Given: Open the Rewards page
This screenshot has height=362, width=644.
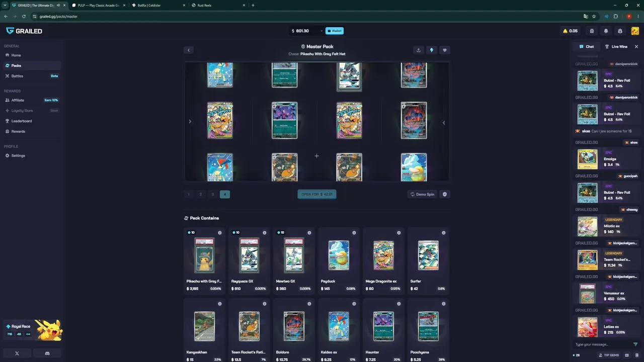Looking at the screenshot, I should 31,131.
